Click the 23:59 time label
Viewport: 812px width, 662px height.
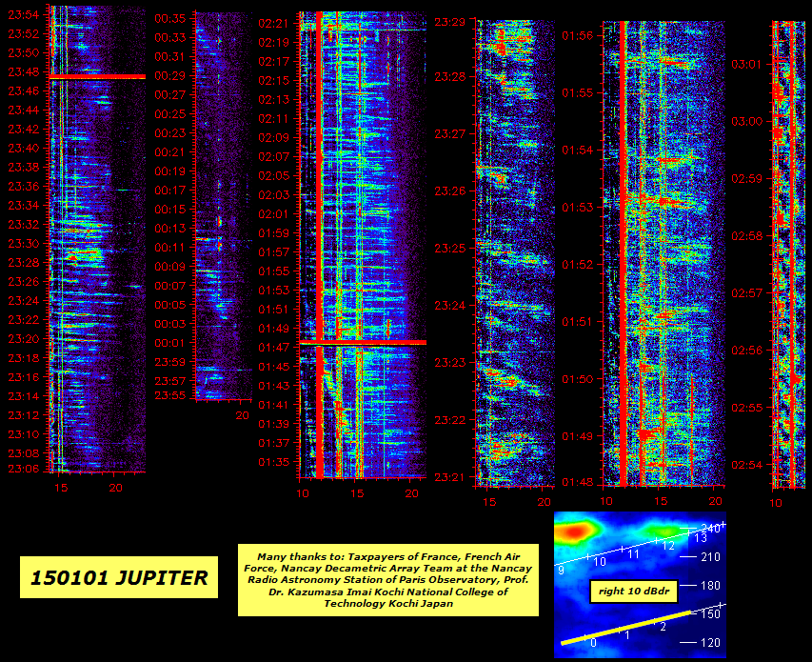pyautogui.click(x=169, y=362)
